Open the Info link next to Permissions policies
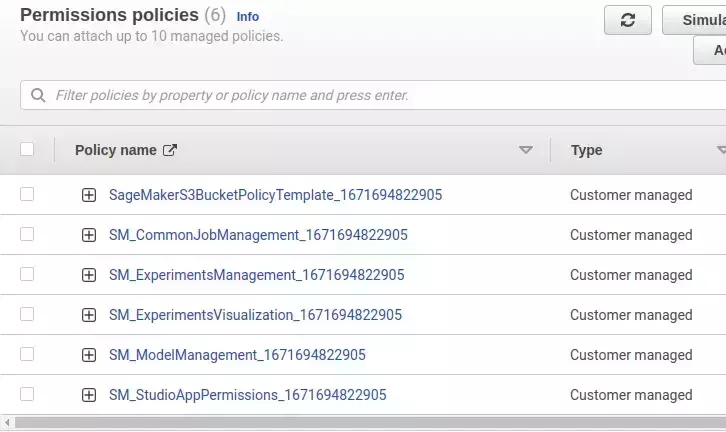This screenshot has height=432, width=726. [x=247, y=17]
